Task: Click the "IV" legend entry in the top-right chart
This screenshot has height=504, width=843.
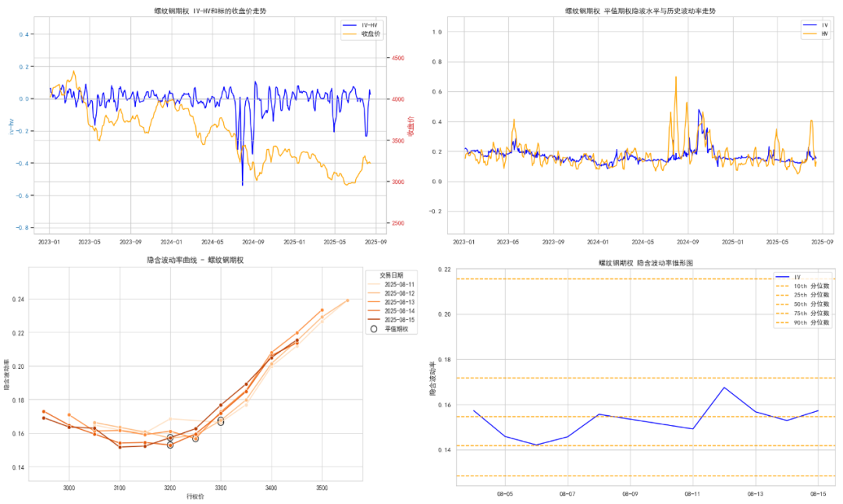Action: (x=816, y=25)
